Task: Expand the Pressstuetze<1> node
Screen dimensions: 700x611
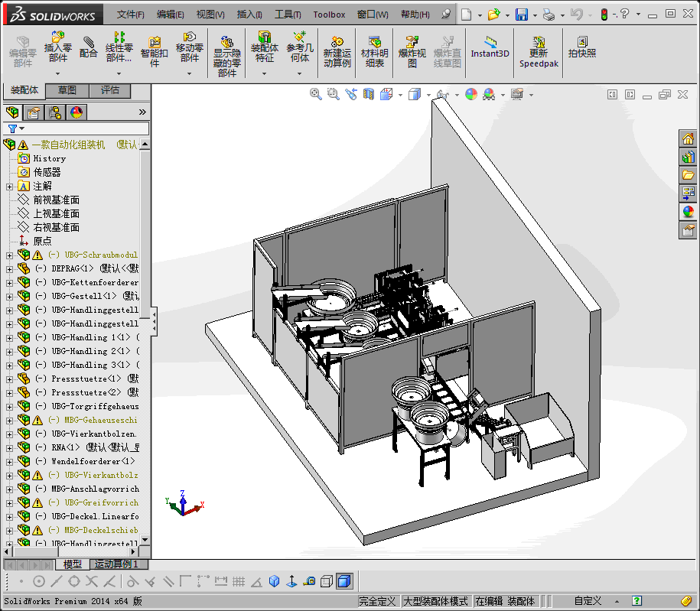Action: click(9, 379)
